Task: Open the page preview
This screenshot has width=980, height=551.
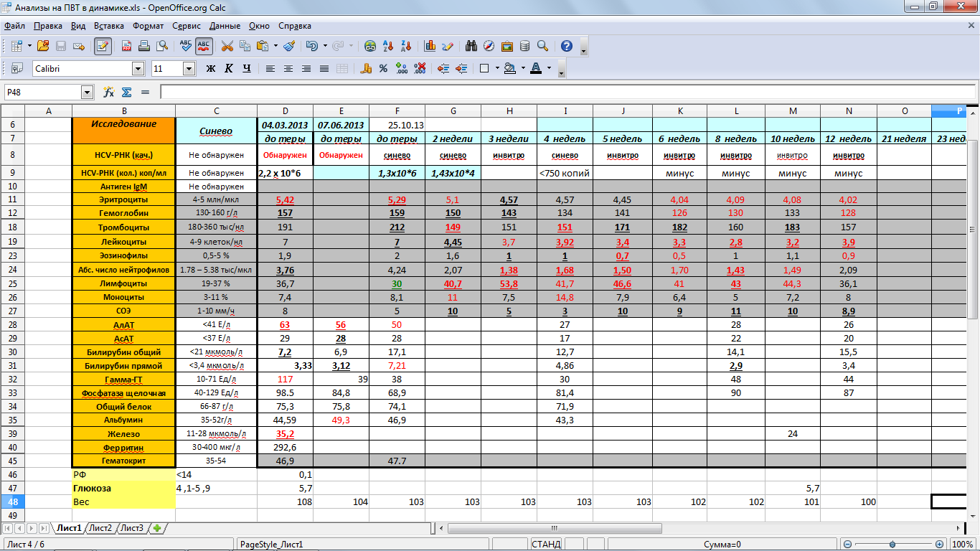Action: 162,46
